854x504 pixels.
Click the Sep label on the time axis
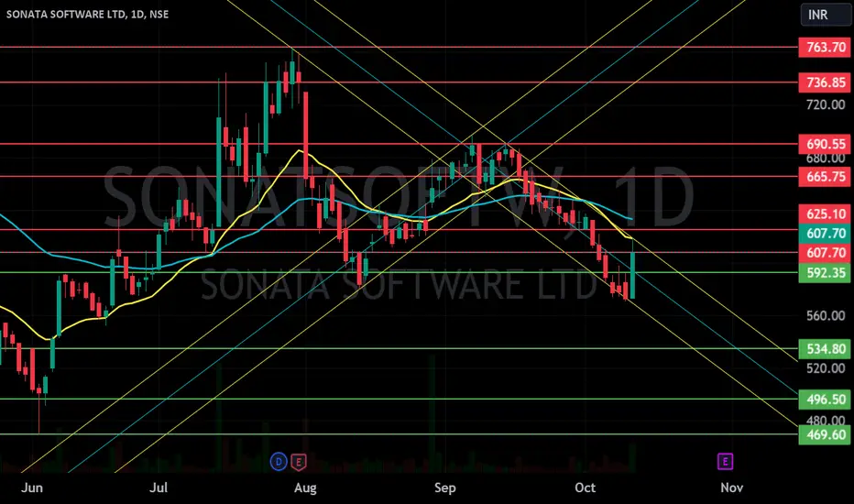click(x=445, y=488)
